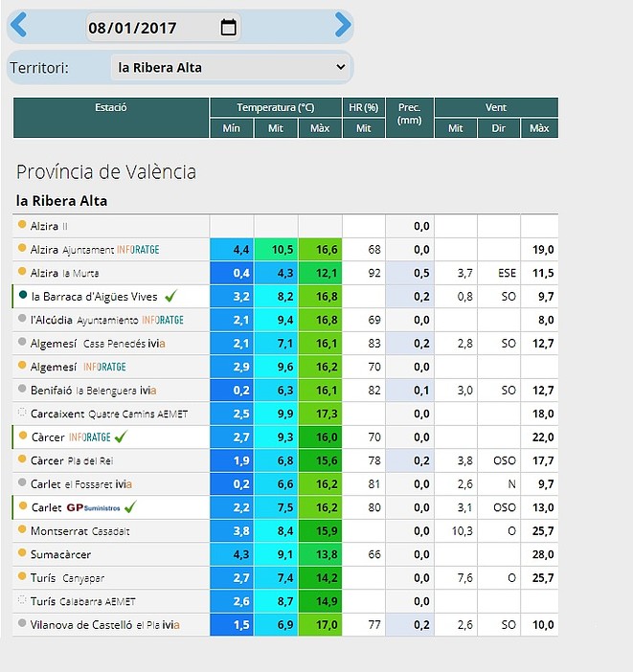Open Carcaixent Quatre Camins AEMET station
This screenshot has width=633, height=672.
[x=109, y=414]
